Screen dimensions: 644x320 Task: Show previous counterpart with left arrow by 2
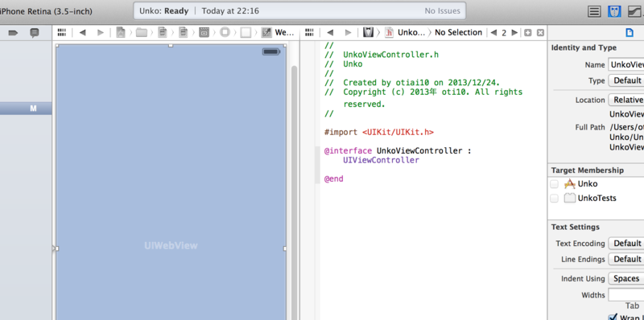click(x=493, y=33)
